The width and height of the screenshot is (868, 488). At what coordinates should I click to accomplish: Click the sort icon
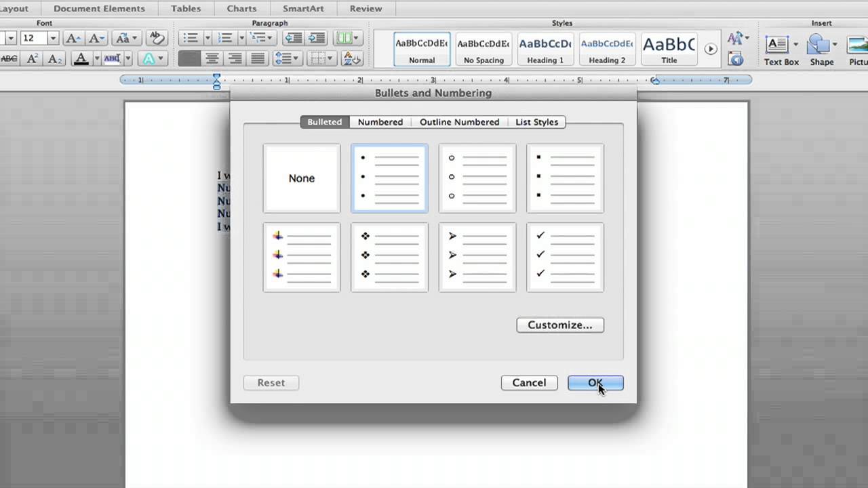pyautogui.click(x=351, y=59)
